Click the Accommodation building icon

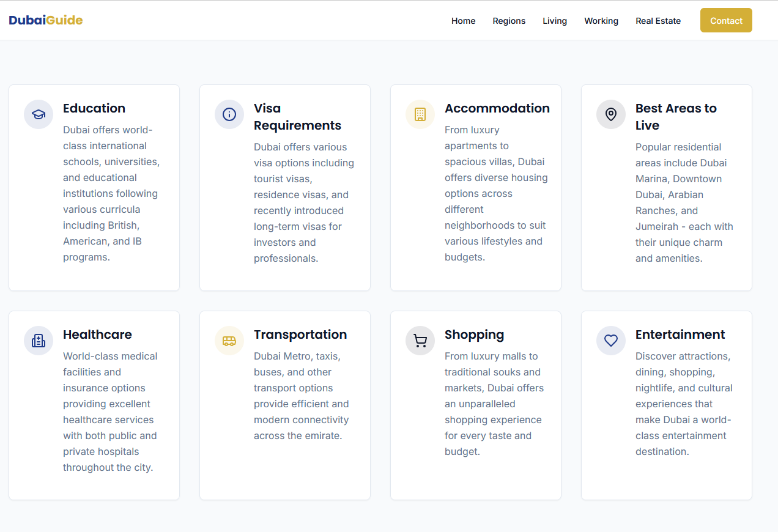[420, 114]
